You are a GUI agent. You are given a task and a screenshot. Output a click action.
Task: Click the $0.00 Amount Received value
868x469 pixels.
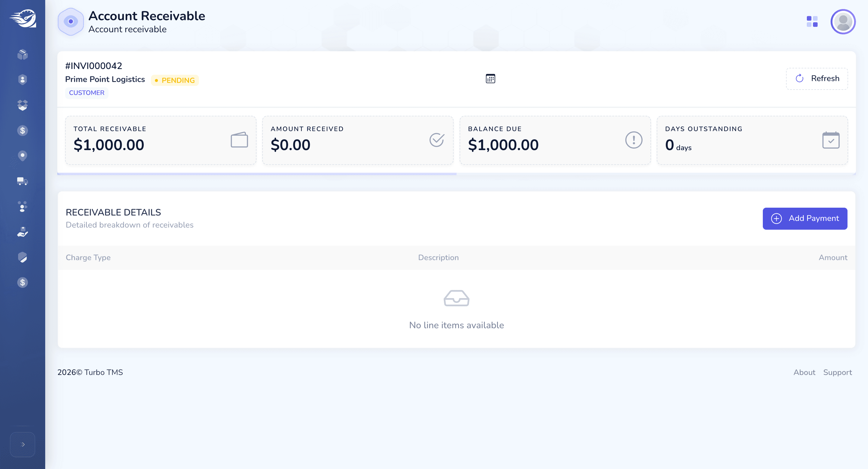coord(291,145)
